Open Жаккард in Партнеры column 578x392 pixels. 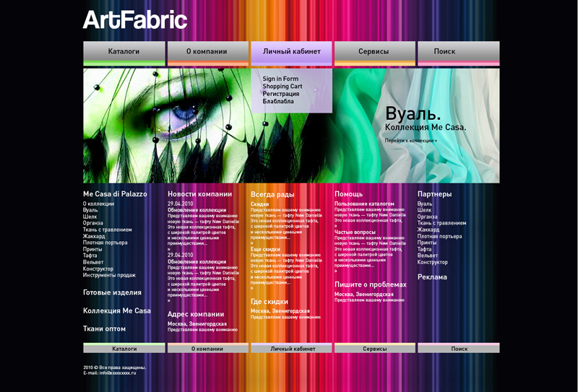coord(428,230)
